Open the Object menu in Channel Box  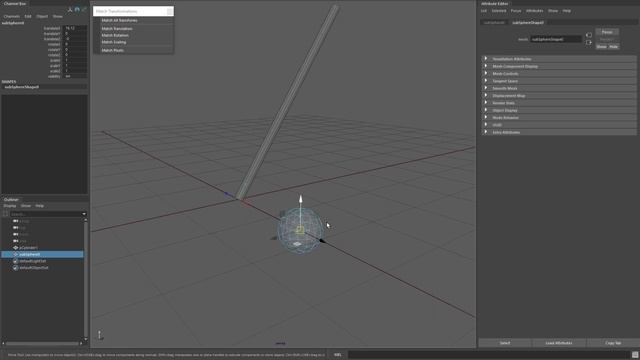pyautogui.click(x=42, y=17)
